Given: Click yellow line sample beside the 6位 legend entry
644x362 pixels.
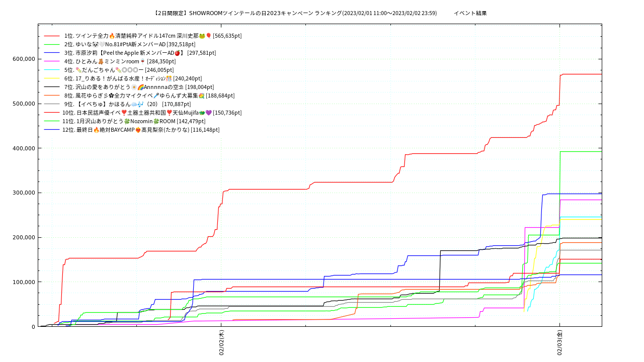Looking at the screenshot, I should [x=52, y=78].
